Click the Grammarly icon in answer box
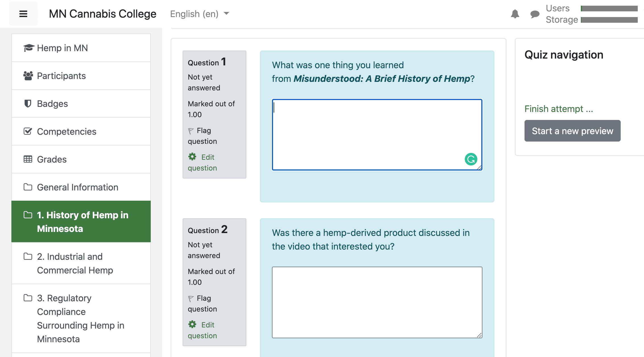 471,159
